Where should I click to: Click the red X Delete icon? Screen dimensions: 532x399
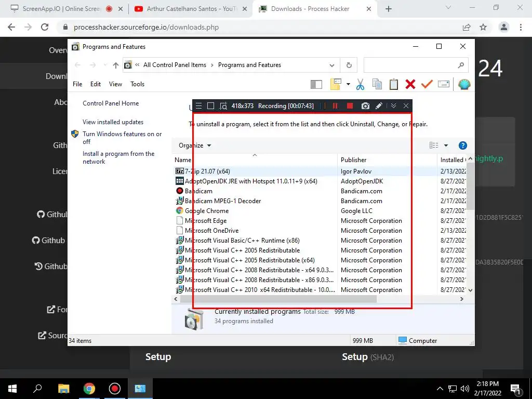(410, 84)
